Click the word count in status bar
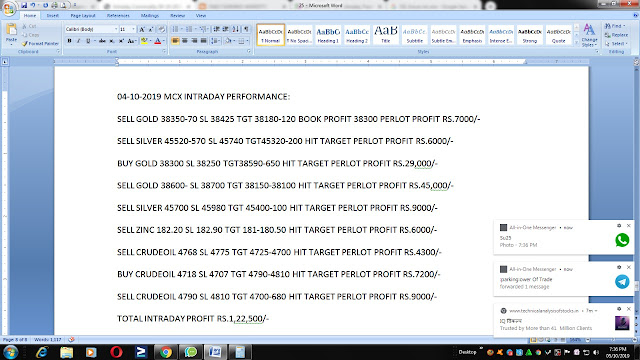The height and width of the screenshot is (360, 640). (47, 340)
